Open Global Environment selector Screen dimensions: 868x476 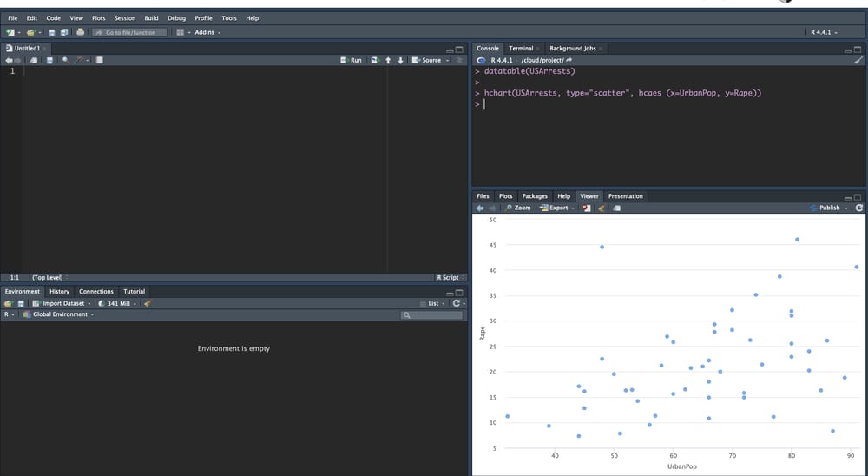[58, 314]
